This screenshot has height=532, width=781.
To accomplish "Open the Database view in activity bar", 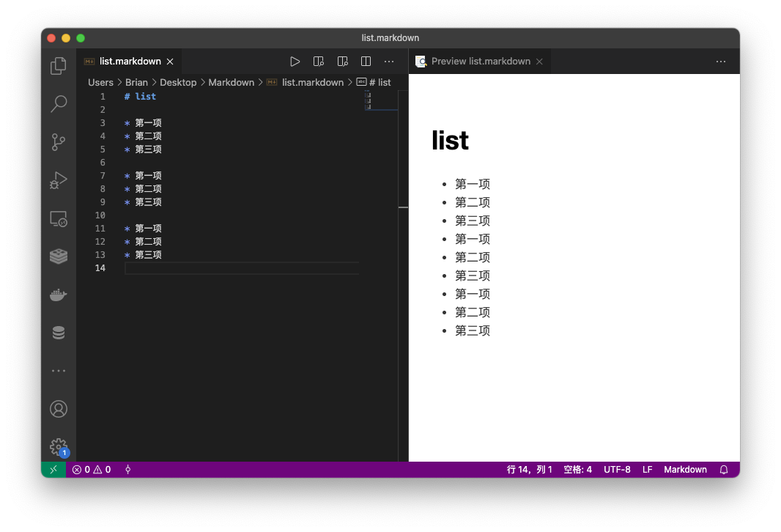I will (59, 333).
